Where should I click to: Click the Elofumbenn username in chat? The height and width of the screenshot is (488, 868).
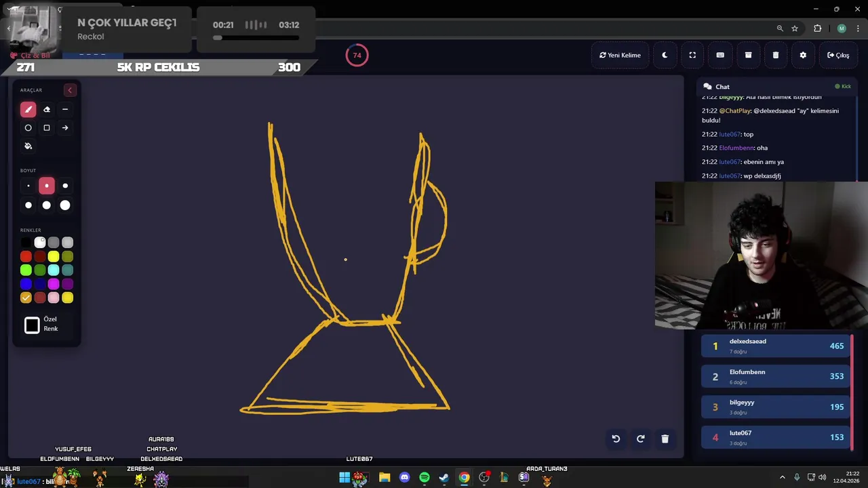[x=736, y=148]
